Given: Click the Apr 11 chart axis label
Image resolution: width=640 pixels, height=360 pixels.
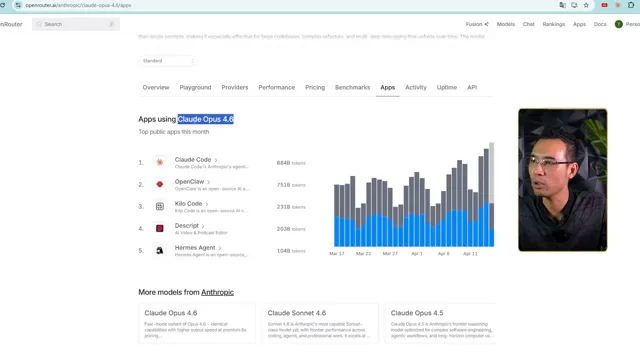Looking at the screenshot, I should (x=470, y=253).
